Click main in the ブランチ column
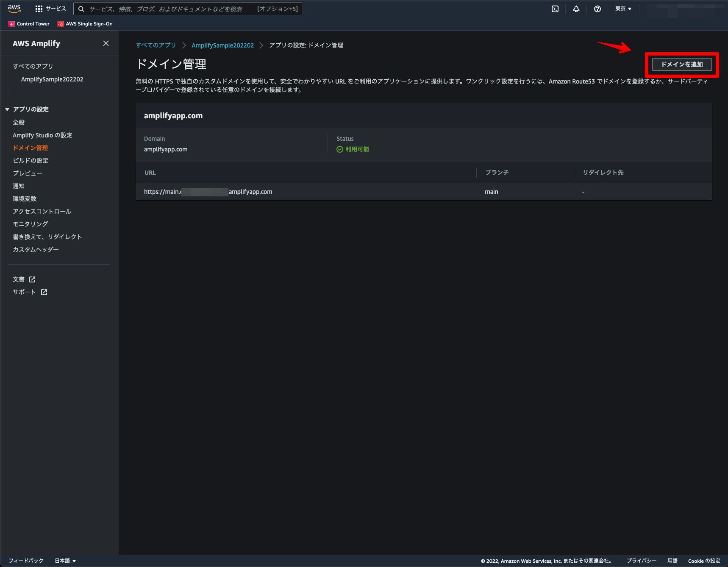This screenshot has width=728, height=567. tap(492, 192)
